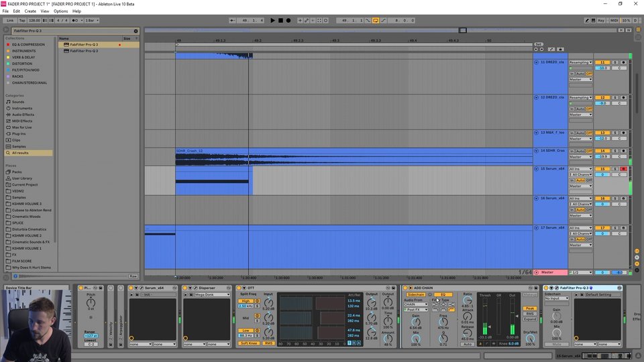
Task: Click the Tap tempo button
Action: pyautogui.click(x=22, y=20)
